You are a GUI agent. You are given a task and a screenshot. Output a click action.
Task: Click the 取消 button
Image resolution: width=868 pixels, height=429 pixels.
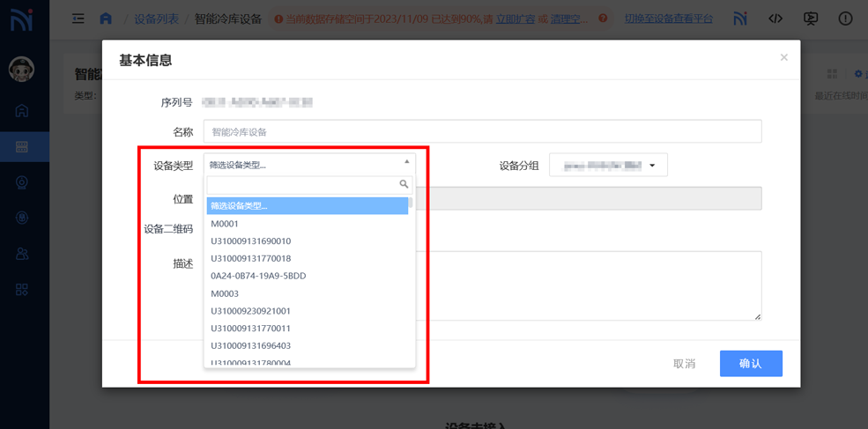coord(684,364)
